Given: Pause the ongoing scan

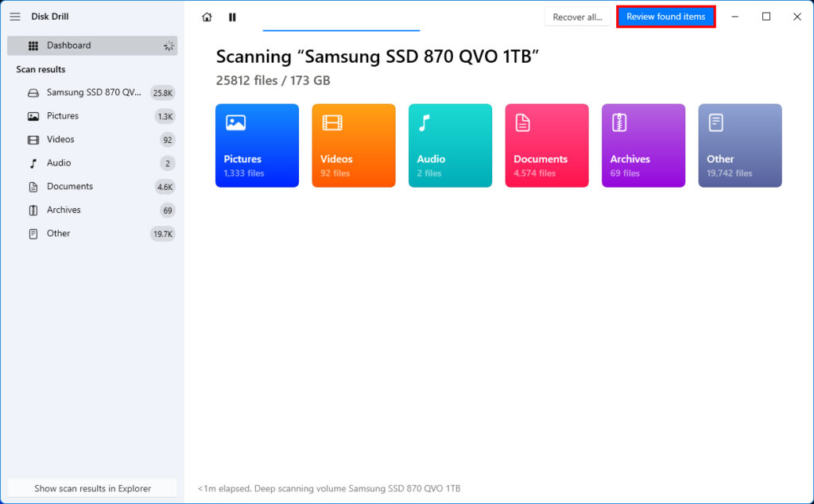Looking at the screenshot, I should click(231, 17).
